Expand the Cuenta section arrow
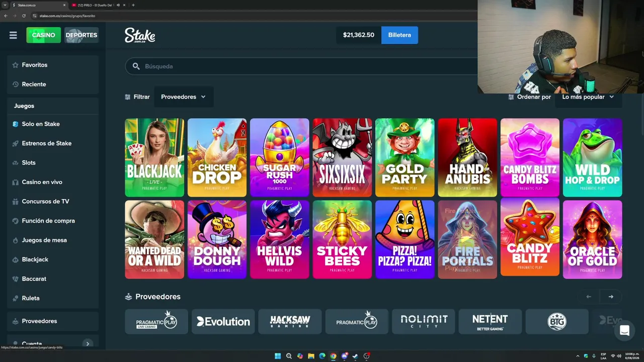This screenshot has width=644, height=362. point(88,344)
